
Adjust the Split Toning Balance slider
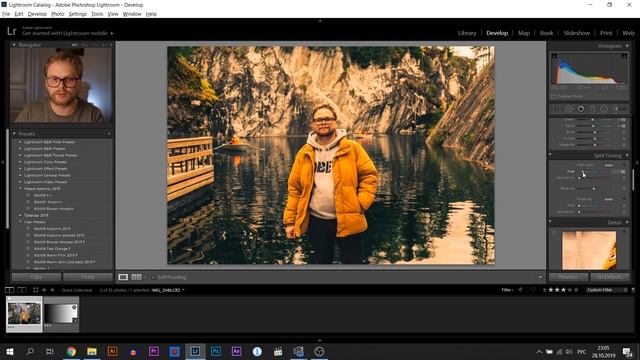click(594, 189)
